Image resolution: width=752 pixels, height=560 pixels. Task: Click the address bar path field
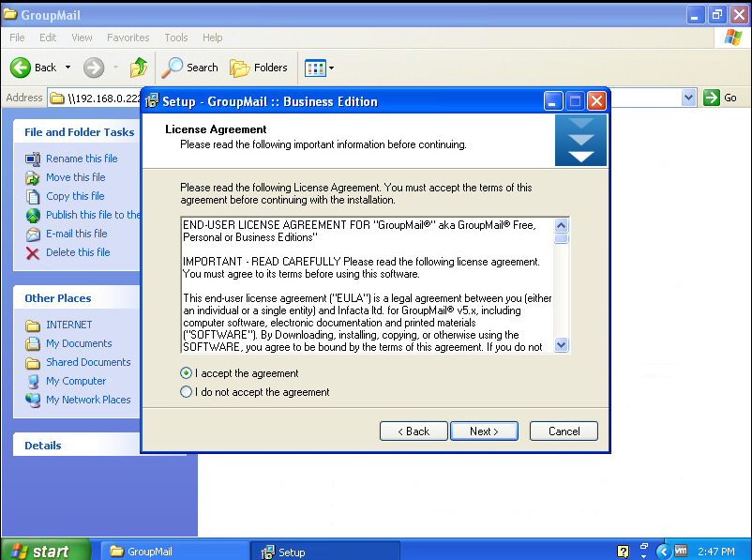104,98
